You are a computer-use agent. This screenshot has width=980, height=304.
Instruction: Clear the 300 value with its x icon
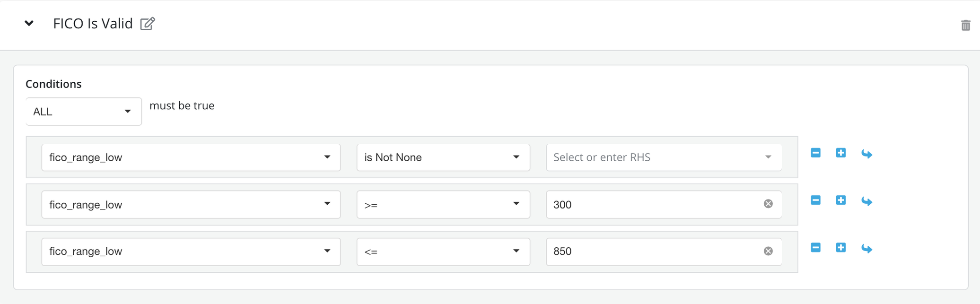pos(768,204)
